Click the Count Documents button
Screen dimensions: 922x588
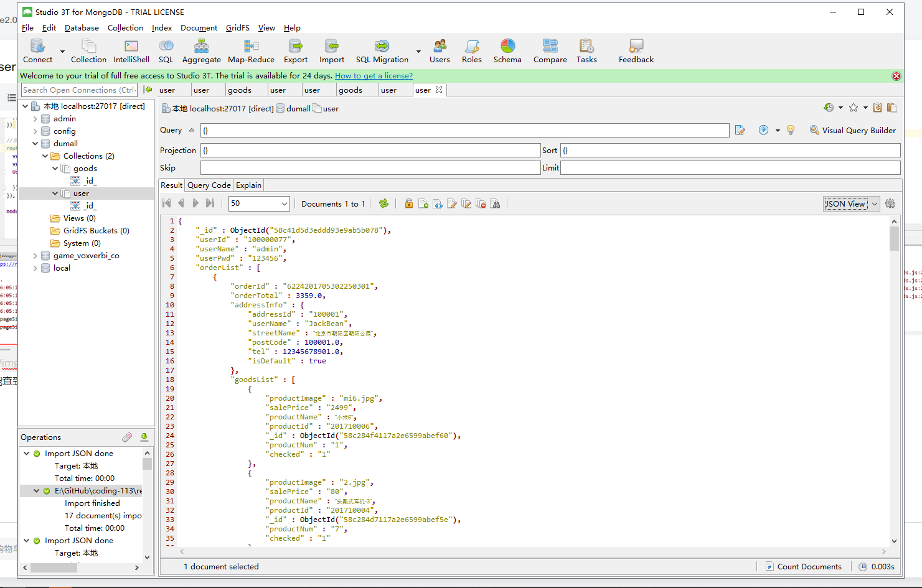point(803,567)
